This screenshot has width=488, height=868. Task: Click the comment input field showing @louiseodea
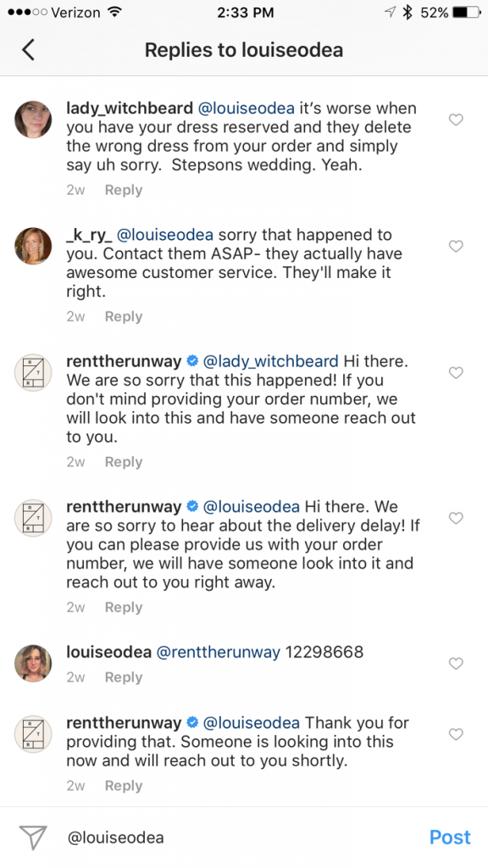click(212, 837)
